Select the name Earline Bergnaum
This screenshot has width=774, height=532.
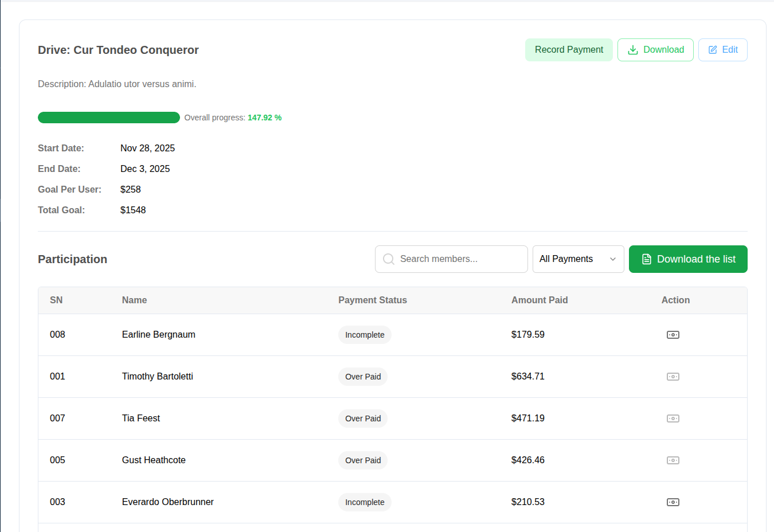[x=159, y=335]
